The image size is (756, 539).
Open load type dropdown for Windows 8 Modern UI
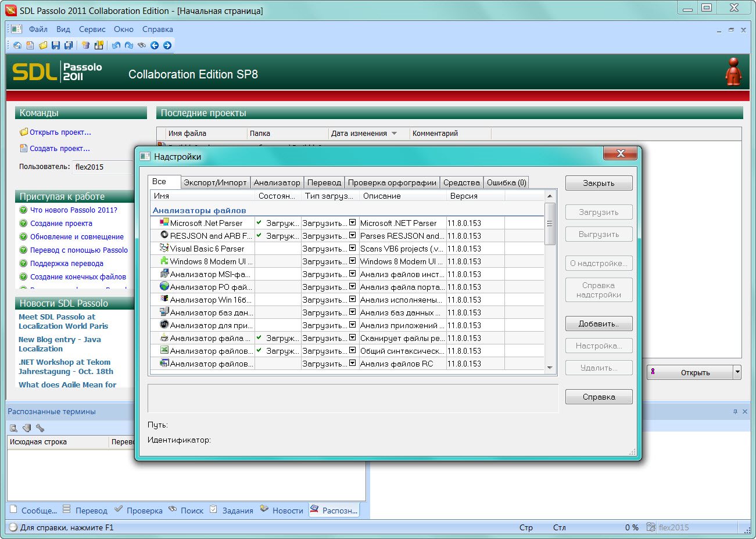[352, 261]
